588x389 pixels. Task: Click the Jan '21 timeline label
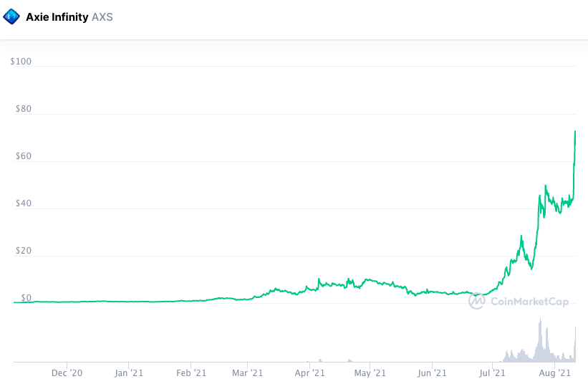coord(130,373)
